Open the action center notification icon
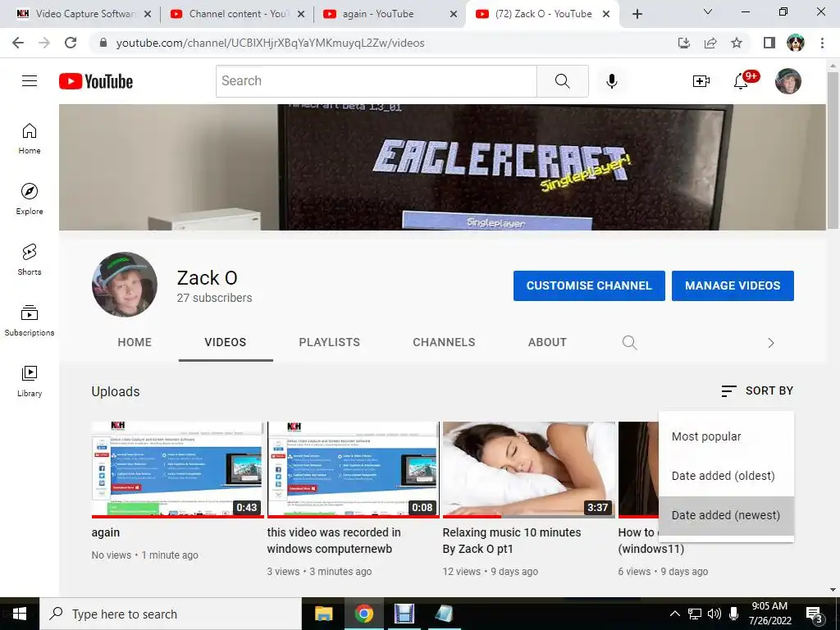The width and height of the screenshot is (840, 630). [x=815, y=614]
